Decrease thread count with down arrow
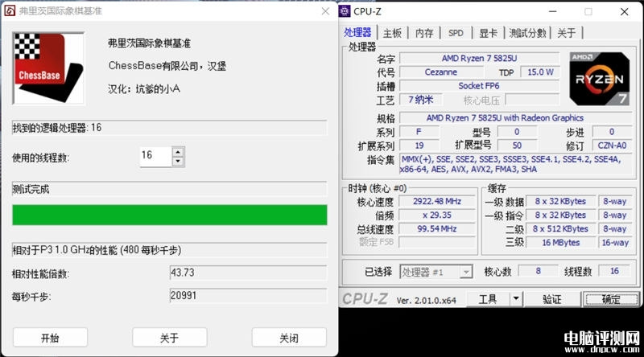 tap(178, 162)
